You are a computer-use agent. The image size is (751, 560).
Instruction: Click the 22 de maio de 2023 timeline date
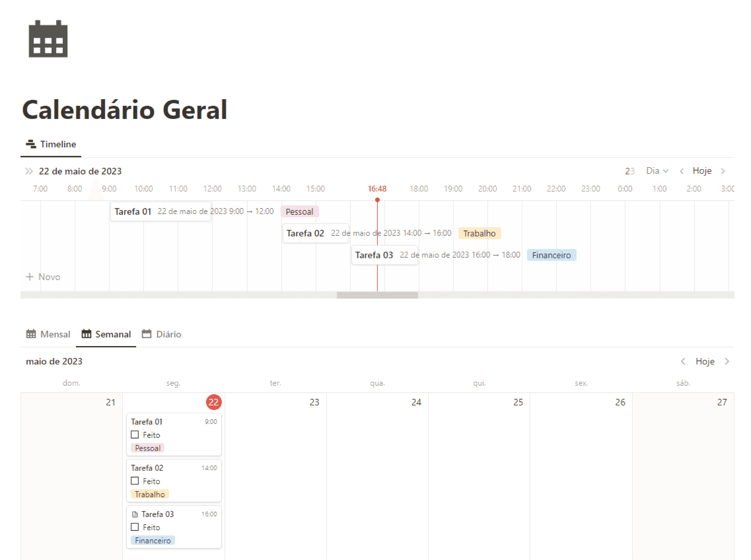80,171
